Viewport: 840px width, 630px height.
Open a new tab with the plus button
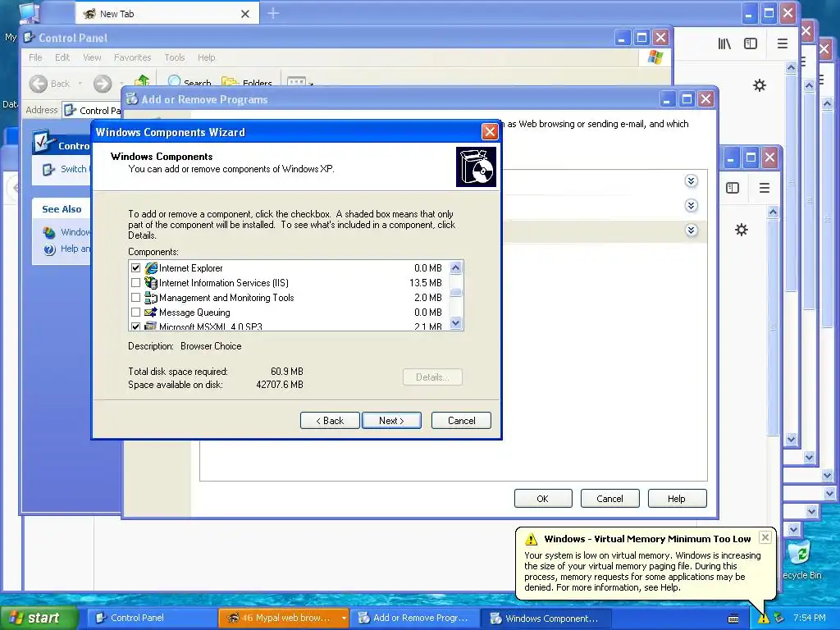tap(273, 13)
